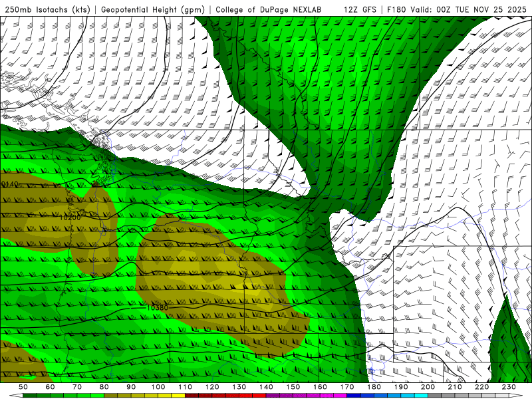Click the 'Valid: 00Z TUE NOV 25 2025' text
532x399 pixels.
[469, 9]
